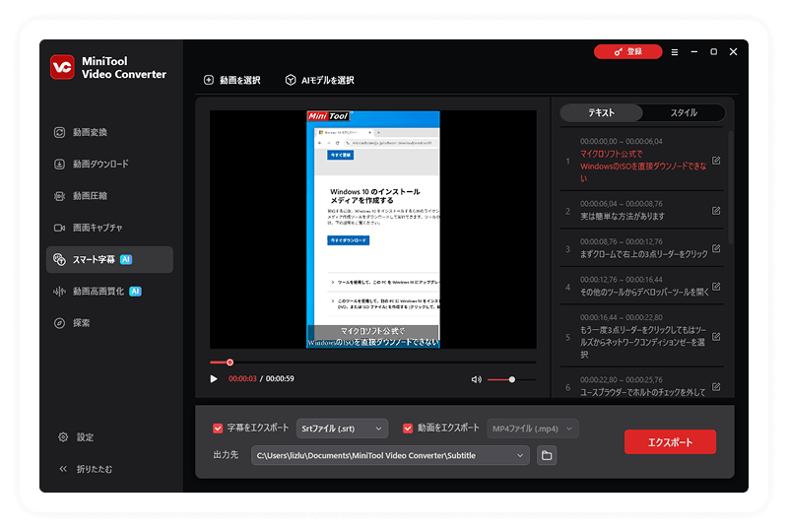Click the video preview thumbnail
This screenshot has width=788, height=532.
[x=373, y=230]
